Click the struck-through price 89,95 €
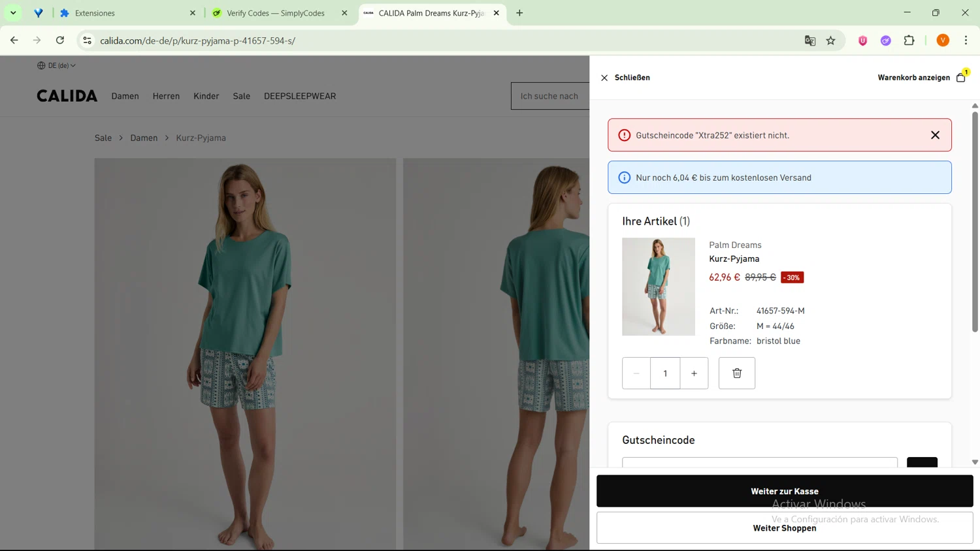 (x=760, y=277)
